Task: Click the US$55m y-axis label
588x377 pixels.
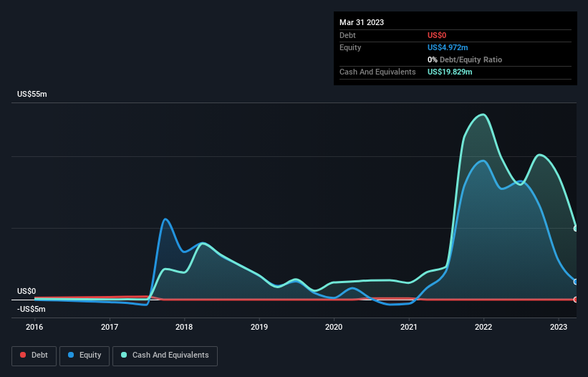Action: [32, 94]
